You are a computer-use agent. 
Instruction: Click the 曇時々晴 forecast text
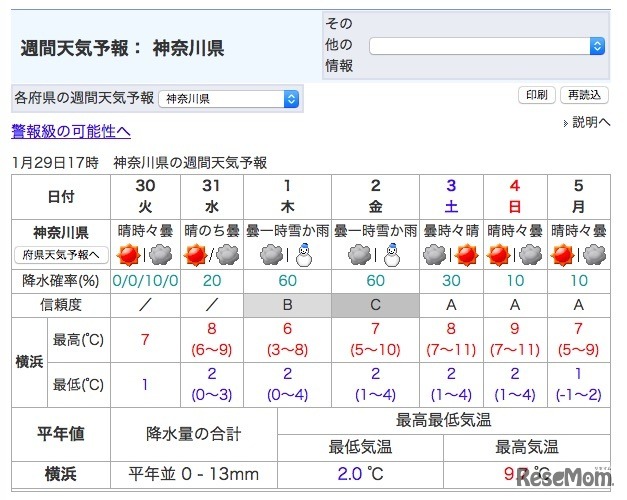451,231
